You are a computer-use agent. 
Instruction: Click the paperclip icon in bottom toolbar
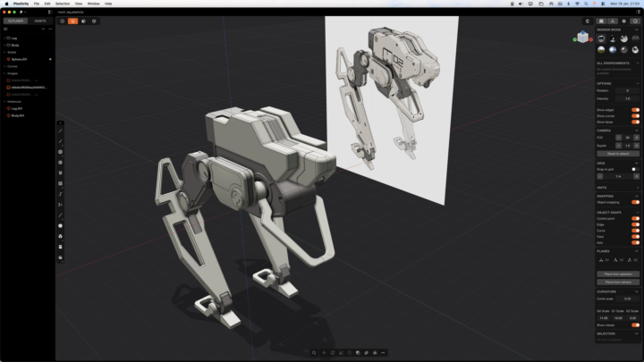point(367,352)
